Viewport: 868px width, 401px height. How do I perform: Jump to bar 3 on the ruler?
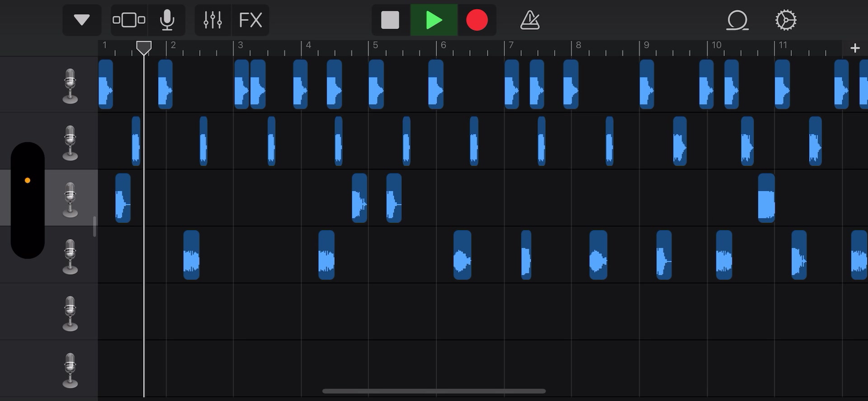tap(241, 45)
